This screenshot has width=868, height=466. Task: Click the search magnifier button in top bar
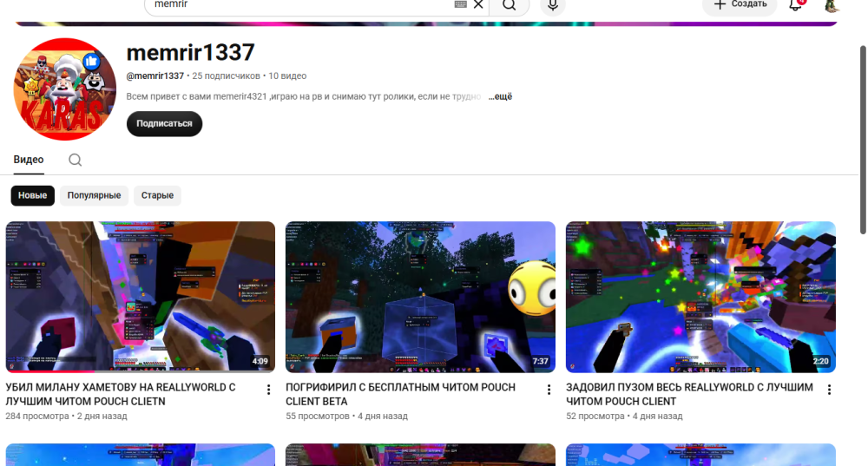tap(510, 5)
